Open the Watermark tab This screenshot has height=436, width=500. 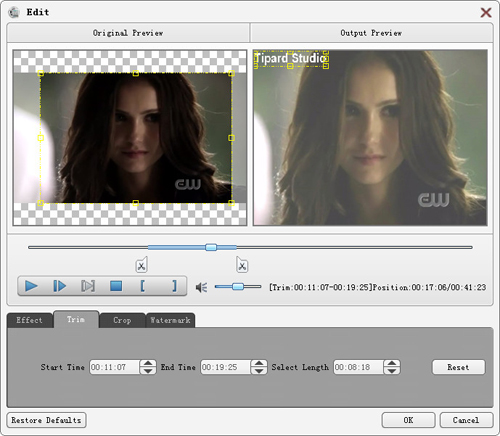point(170,320)
